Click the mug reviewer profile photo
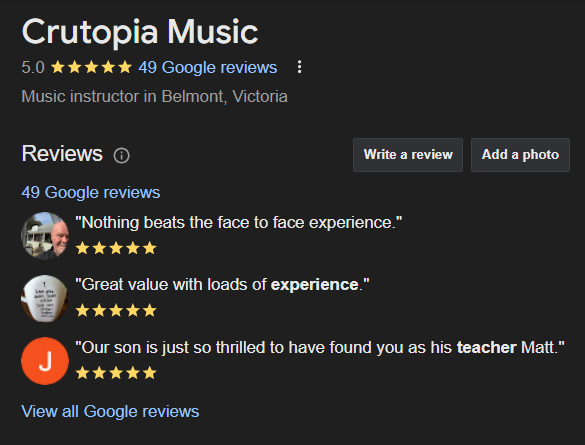 click(x=45, y=298)
